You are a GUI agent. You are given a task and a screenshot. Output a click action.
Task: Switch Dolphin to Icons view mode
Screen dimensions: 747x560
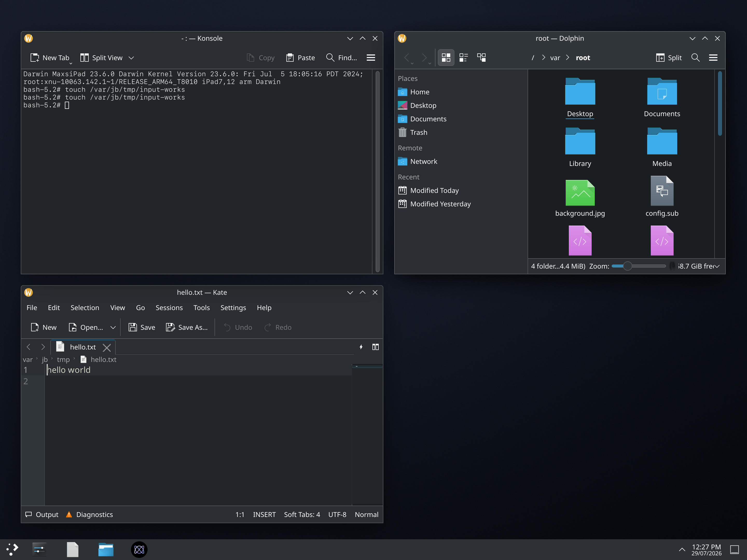pyautogui.click(x=446, y=58)
